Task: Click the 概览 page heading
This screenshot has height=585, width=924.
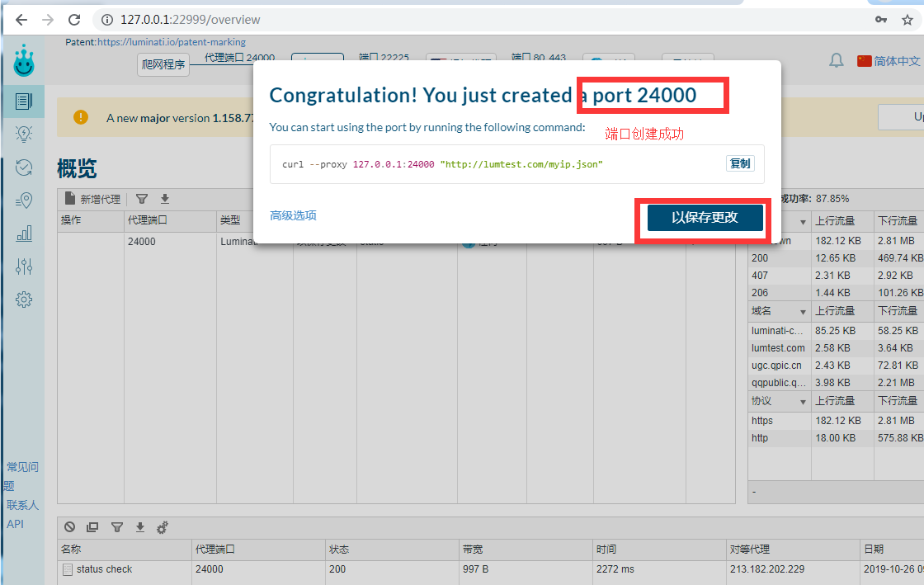Action: click(x=77, y=168)
